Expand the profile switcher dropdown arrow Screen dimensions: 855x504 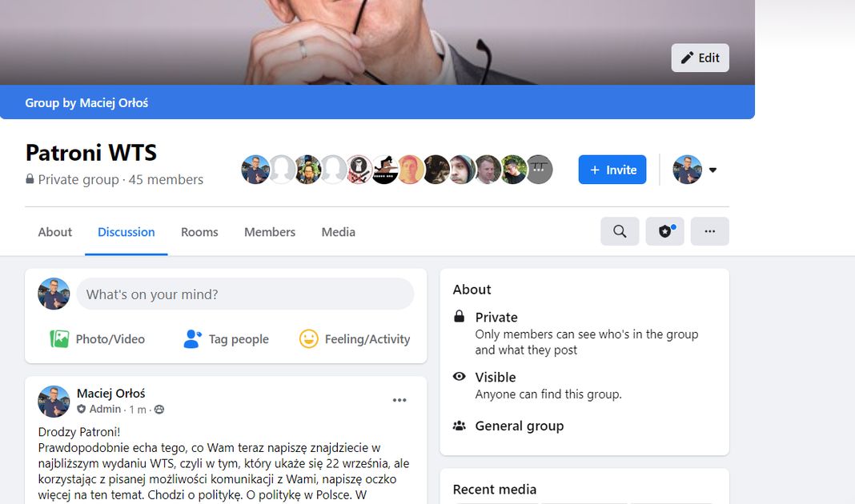pyautogui.click(x=712, y=170)
